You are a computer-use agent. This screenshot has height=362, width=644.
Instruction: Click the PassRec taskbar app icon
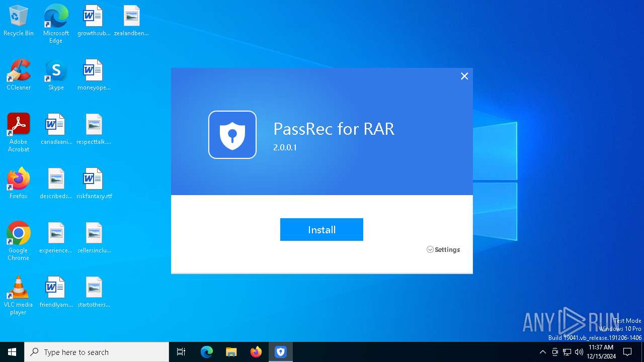click(281, 352)
